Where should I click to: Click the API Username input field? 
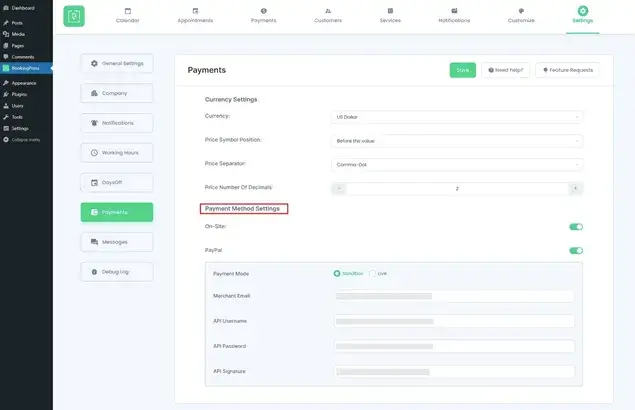point(454,321)
